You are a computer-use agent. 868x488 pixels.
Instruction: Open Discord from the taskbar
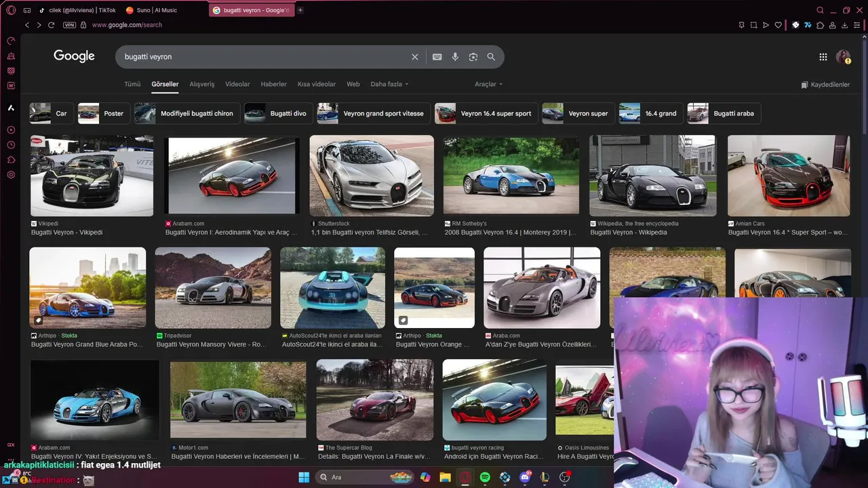coord(525,477)
